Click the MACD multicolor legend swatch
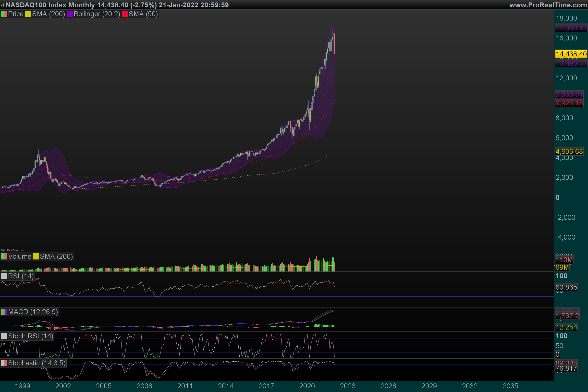Viewport: 588px width, 392px height. [x=4, y=312]
